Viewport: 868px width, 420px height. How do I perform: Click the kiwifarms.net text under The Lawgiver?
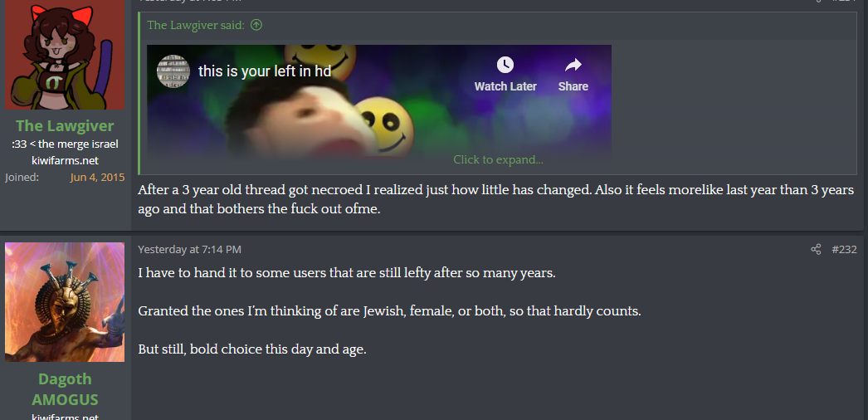pyautogui.click(x=65, y=160)
